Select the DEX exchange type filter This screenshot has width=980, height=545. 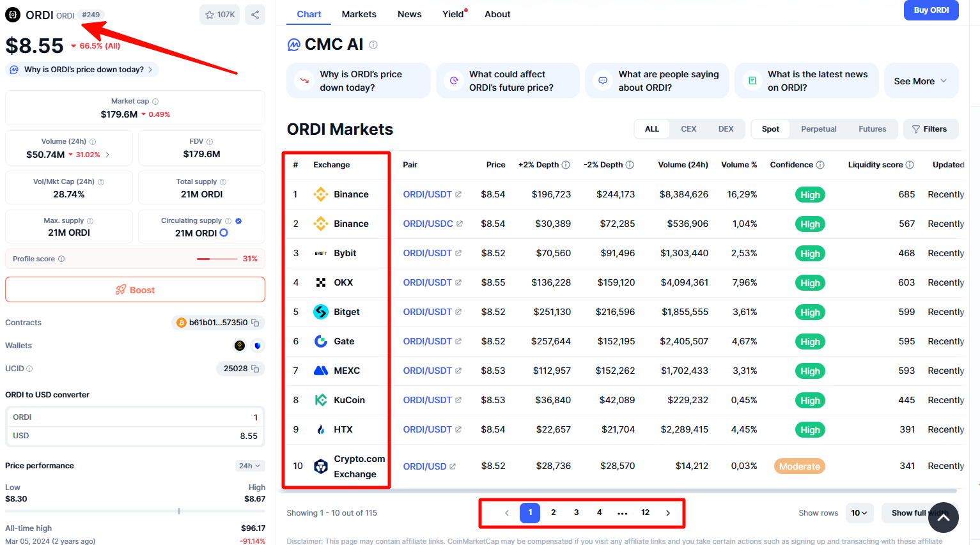[x=726, y=129]
